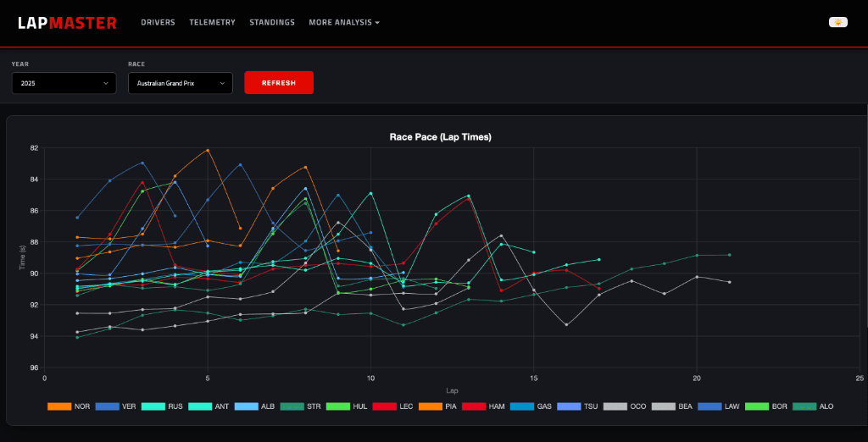Viewport: 868px width, 442px height.
Task: Click the ANT legend color swatch
Action: click(200, 406)
